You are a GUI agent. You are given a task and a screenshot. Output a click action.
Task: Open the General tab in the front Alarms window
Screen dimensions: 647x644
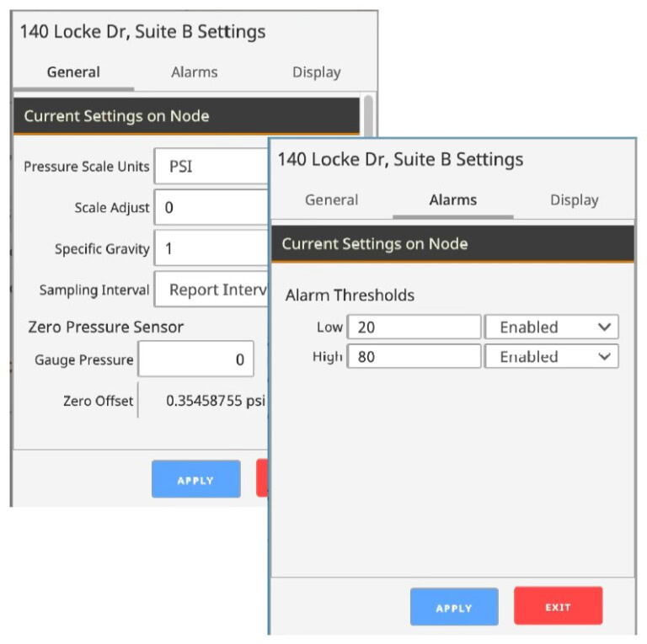tap(331, 200)
